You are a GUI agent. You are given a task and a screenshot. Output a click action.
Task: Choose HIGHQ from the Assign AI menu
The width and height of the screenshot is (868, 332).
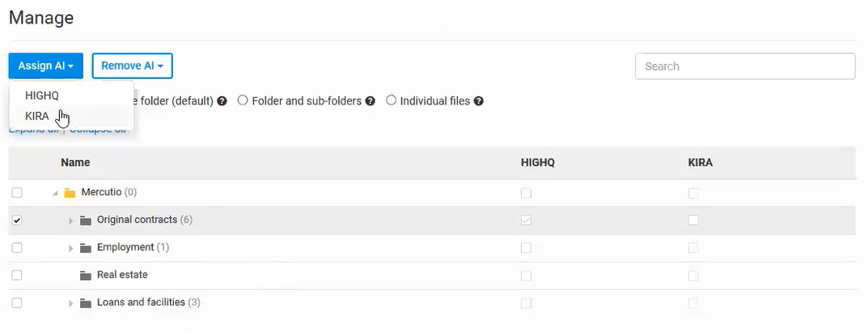click(42, 96)
